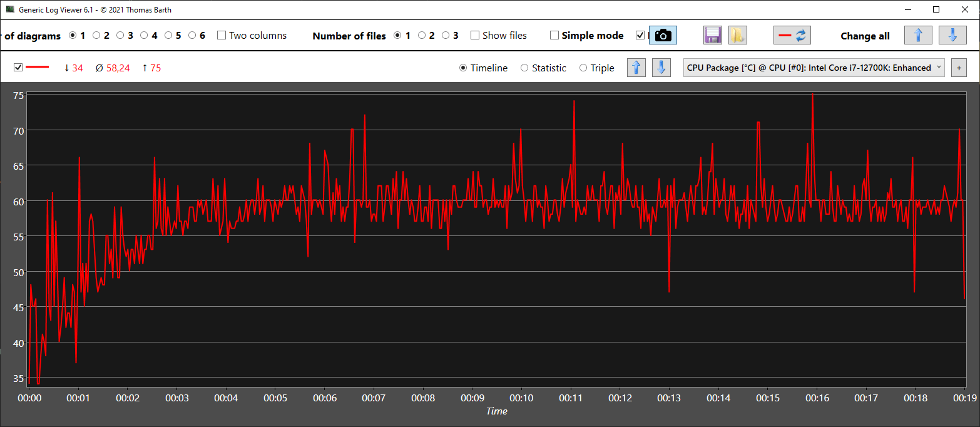Click the red line color sample
Image resolution: width=980 pixels, height=427 pixels.
[x=37, y=68]
